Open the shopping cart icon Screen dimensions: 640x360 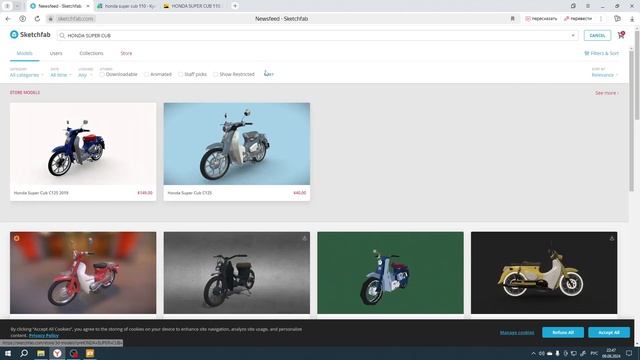(x=621, y=35)
